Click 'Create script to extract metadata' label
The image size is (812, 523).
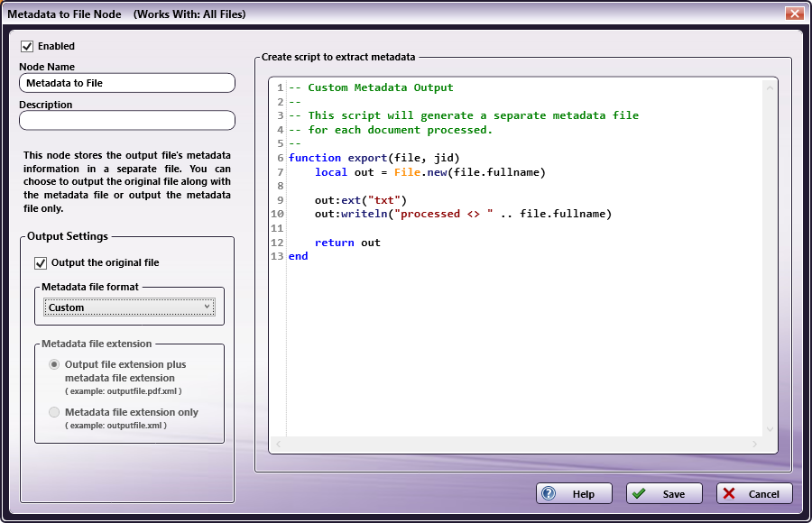pyautogui.click(x=338, y=57)
